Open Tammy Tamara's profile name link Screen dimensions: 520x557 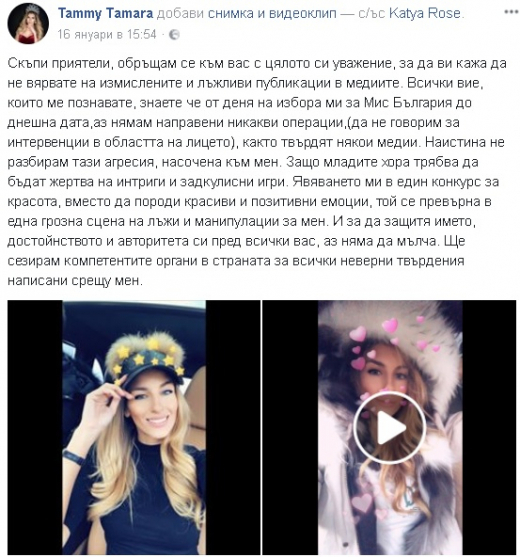[x=105, y=13]
